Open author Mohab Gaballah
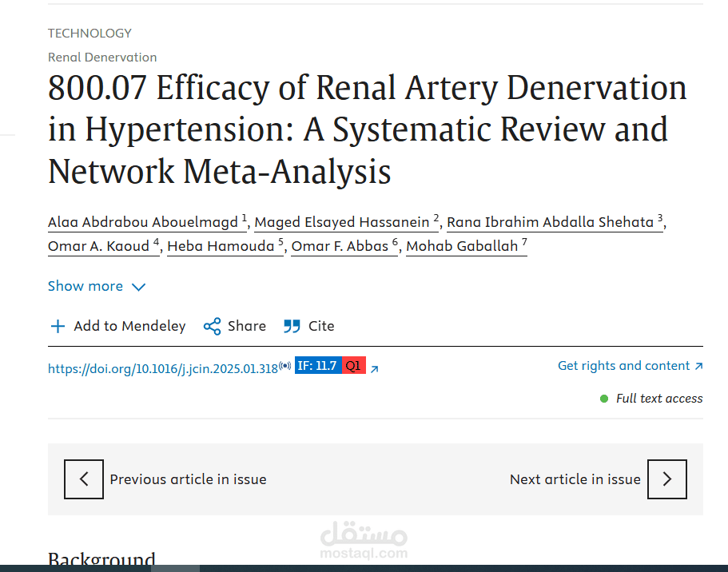The height and width of the screenshot is (572, 728). click(x=467, y=246)
